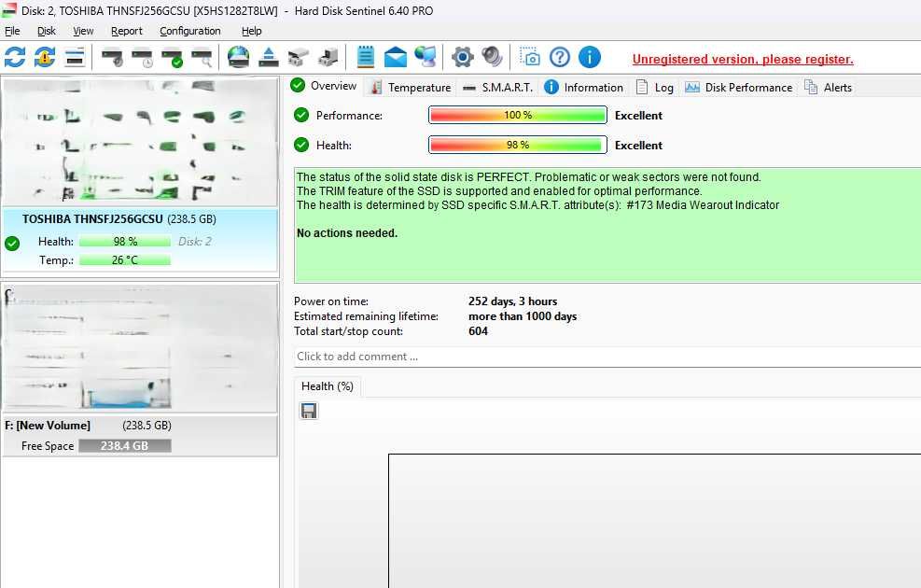Switch to the Log tab
Screen dimensions: 921x588
click(654, 88)
